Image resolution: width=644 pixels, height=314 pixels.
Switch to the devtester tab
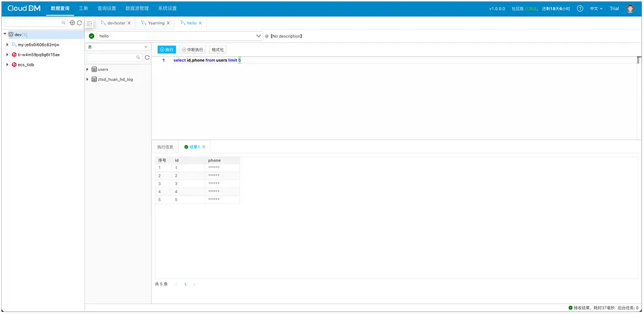pyautogui.click(x=116, y=23)
